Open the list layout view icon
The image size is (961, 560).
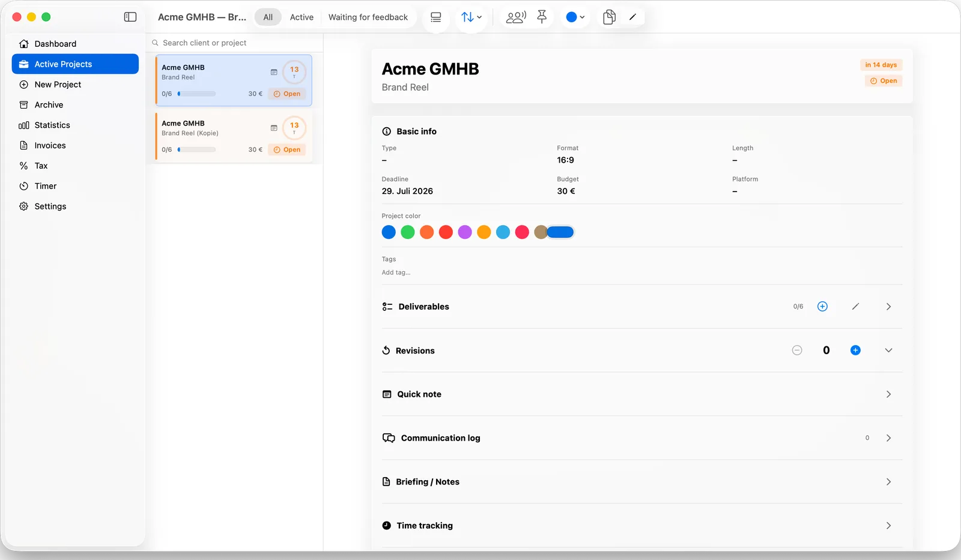click(436, 17)
